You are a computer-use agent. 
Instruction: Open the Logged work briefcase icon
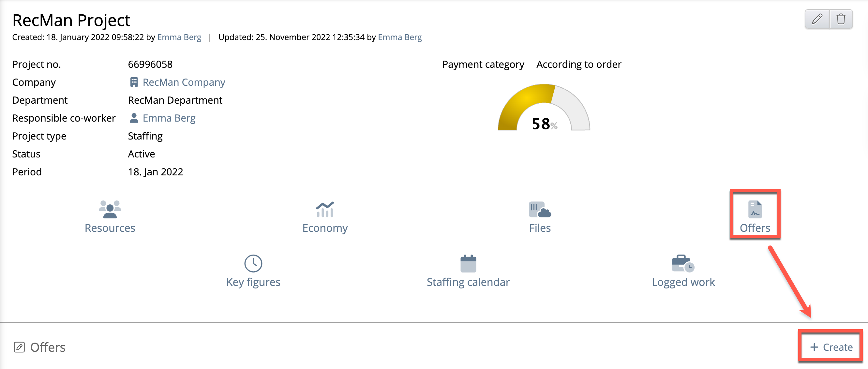[x=683, y=263]
